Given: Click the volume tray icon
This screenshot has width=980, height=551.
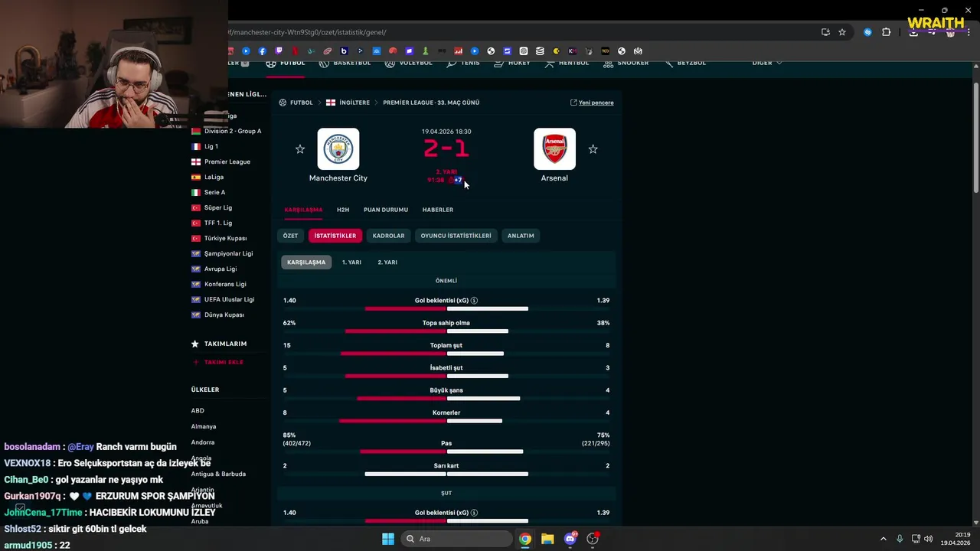Looking at the screenshot, I should tap(929, 539).
